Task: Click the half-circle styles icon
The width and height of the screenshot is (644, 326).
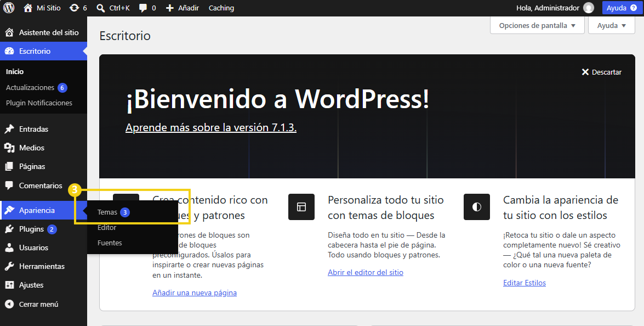Action: tap(476, 207)
